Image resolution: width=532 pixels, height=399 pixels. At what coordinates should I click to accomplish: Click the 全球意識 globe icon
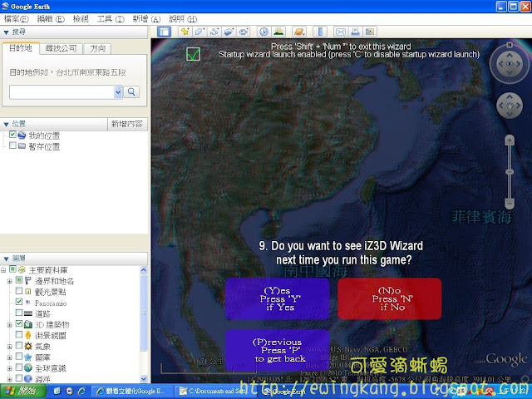(27, 367)
